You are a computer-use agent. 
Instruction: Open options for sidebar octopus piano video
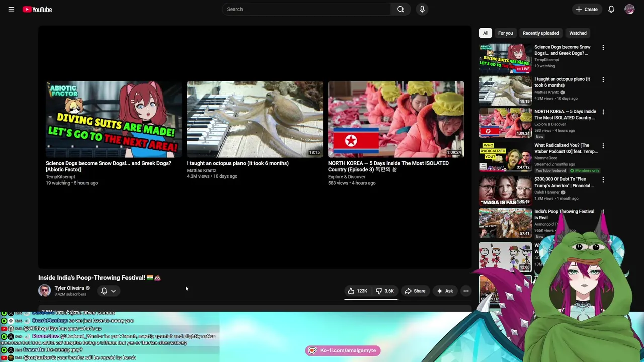(603, 79)
